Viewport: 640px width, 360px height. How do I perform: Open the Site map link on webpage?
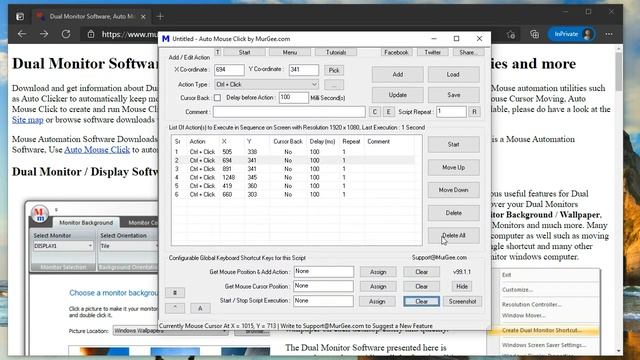click(x=27, y=120)
